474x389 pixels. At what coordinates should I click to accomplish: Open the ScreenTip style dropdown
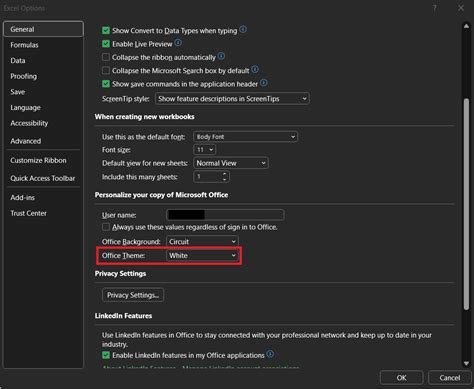[232, 99]
